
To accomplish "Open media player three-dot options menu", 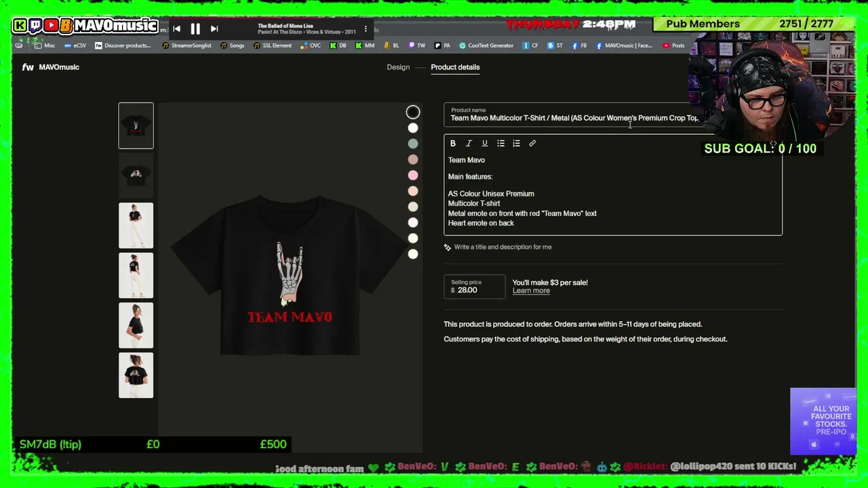I will click(366, 29).
